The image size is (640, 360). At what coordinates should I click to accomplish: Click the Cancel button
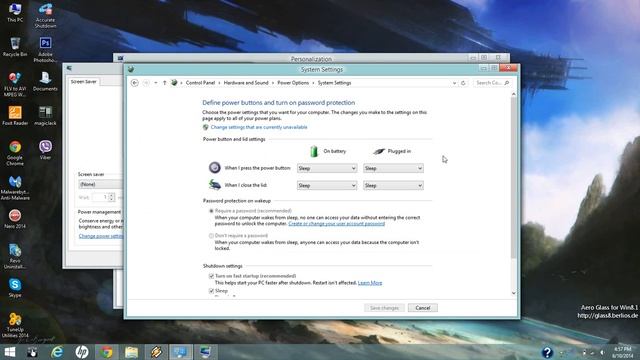click(x=422, y=308)
